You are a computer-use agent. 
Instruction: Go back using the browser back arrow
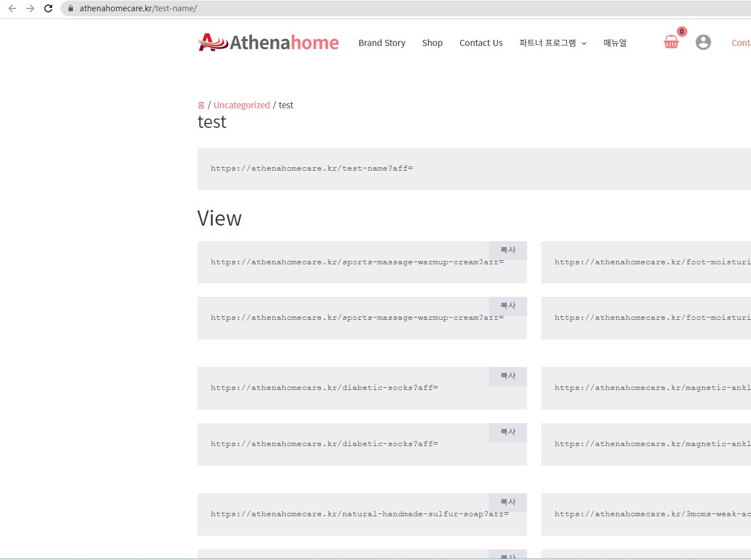coord(12,8)
